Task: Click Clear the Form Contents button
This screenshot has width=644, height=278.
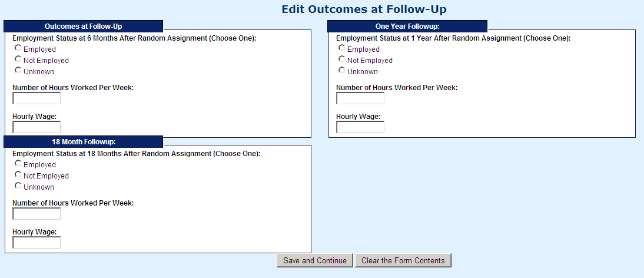Action: (403, 260)
